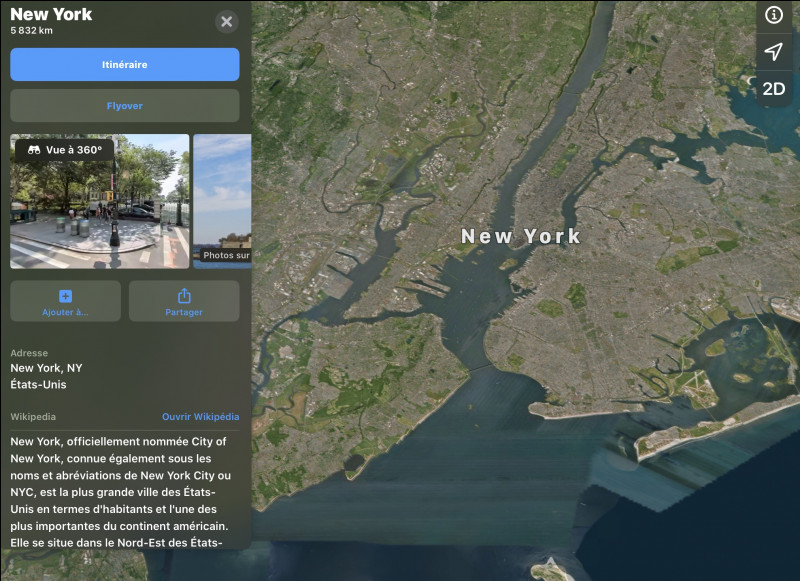Click the New York title in the card
Viewport: 800px width, 581px height.
[x=51, y=14]
